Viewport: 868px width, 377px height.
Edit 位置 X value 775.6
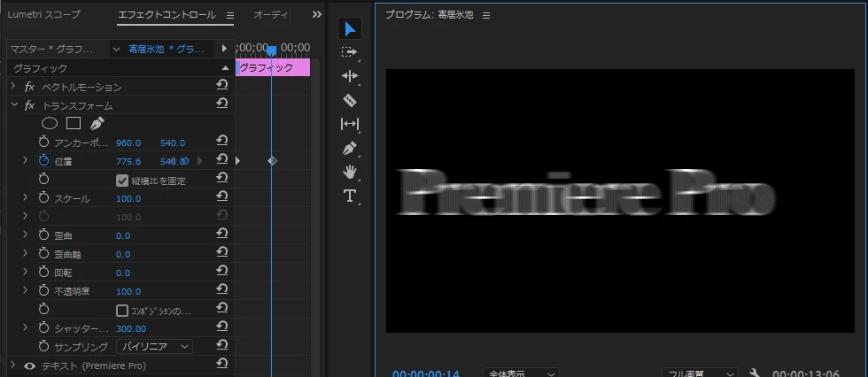tap(128, 161)
